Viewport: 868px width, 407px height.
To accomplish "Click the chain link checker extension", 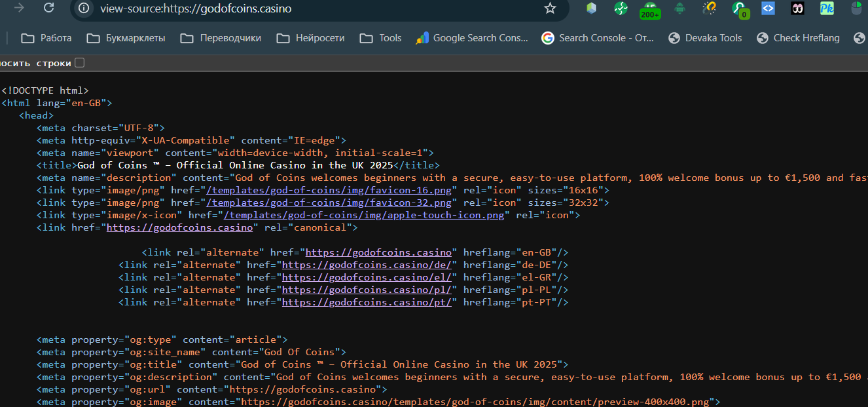I will [709, 9].
